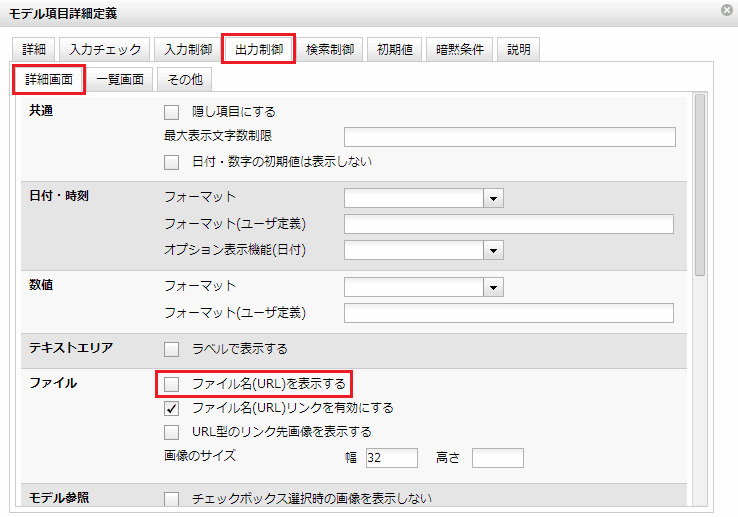Uncheck ファイル名(URL)リンクを有効にする
Image resolution: width=738 pixels, height=517 pixels.
point(171,408)
